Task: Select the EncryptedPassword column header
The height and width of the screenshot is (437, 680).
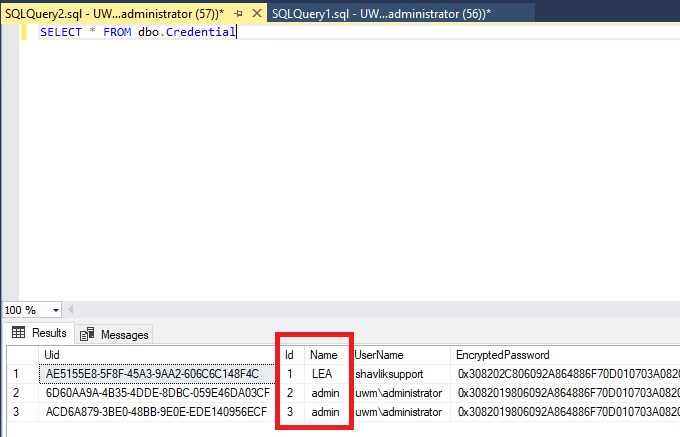Action: point(565,355)
